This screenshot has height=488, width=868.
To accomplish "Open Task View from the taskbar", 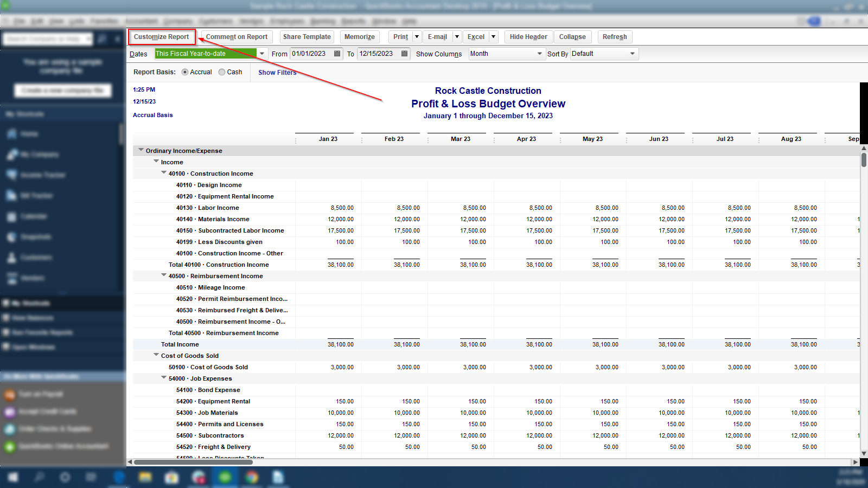I will point(91,477).
